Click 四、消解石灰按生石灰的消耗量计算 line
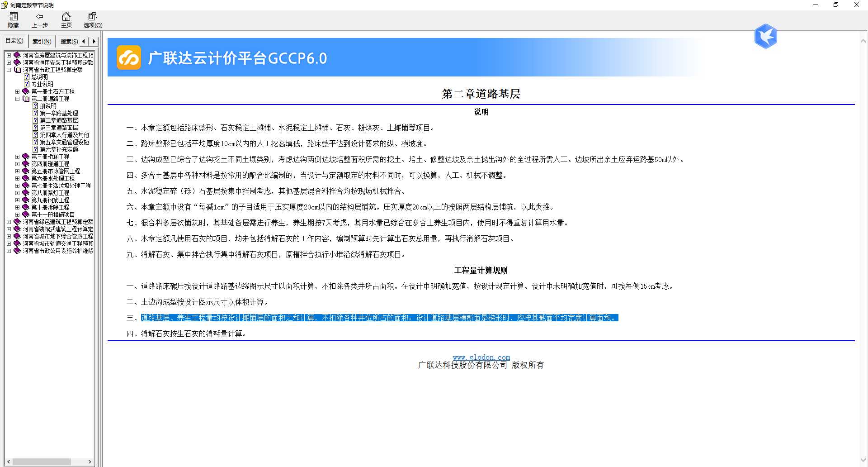The image size is (868, 467). [187, 334]
